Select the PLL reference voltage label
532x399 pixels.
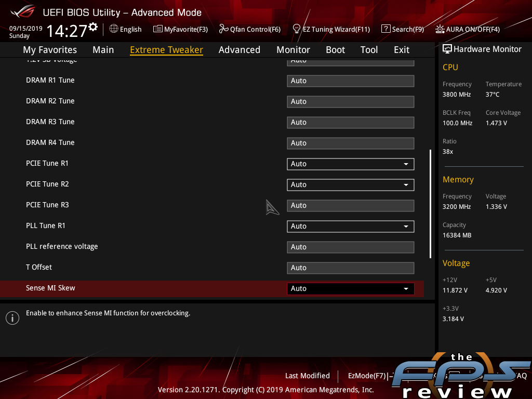(62, 246)
